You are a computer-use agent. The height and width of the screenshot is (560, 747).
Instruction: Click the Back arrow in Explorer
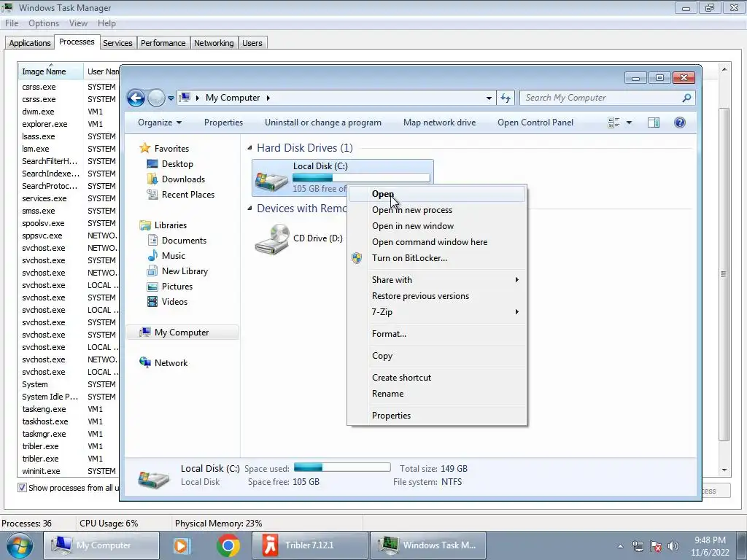[x=136, y=98]
